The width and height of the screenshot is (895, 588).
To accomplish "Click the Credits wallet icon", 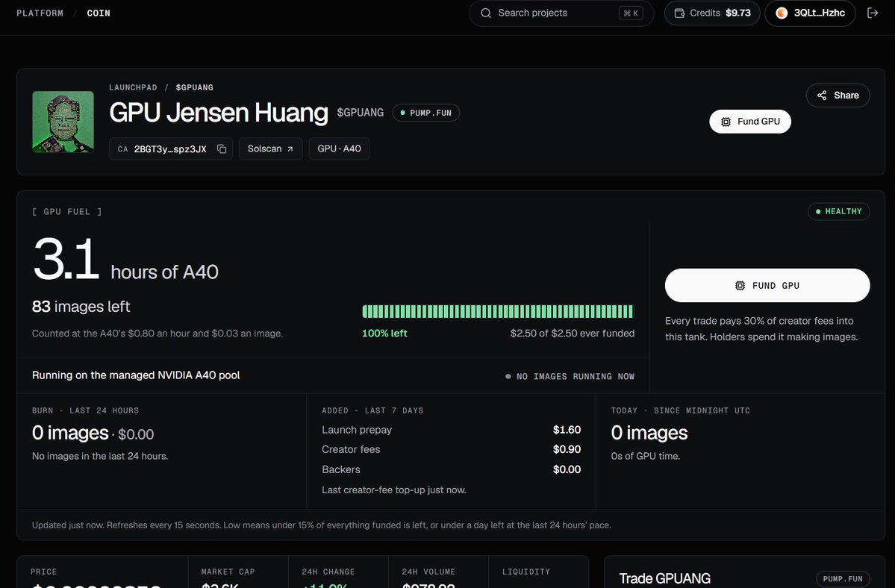I will [679, 13].
